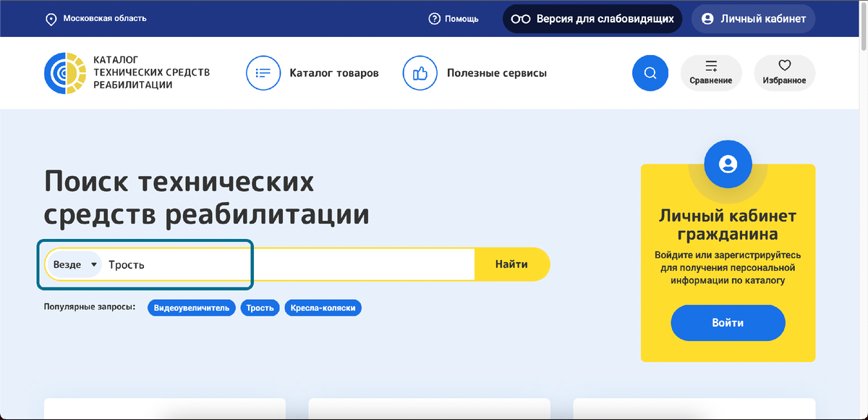Open Личный кабинет in top bar
Viewport: 868px width, 420px height.
coord(753,19)
